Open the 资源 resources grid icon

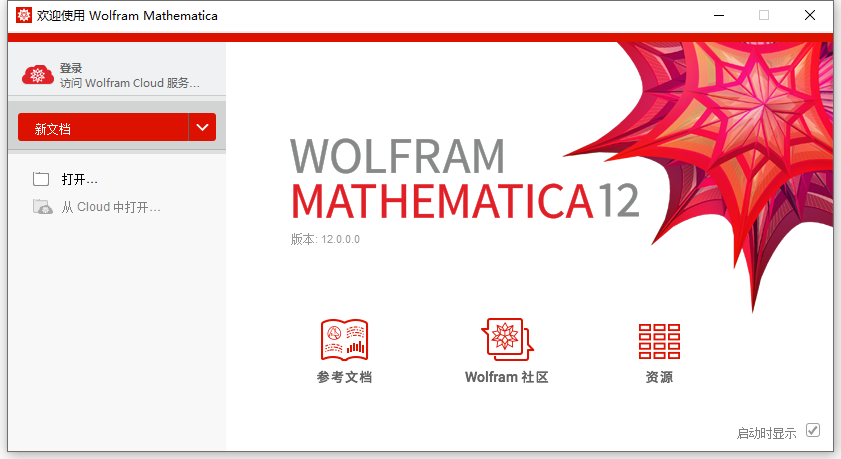[x=659, y=341]
